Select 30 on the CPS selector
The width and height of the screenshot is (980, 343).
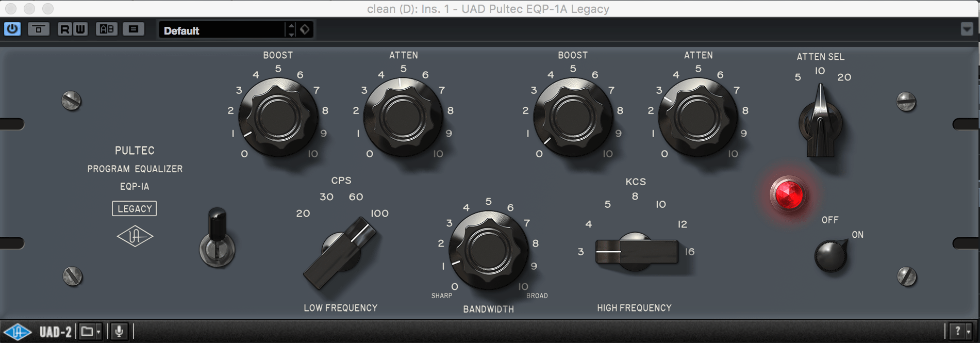click(326, 197)
